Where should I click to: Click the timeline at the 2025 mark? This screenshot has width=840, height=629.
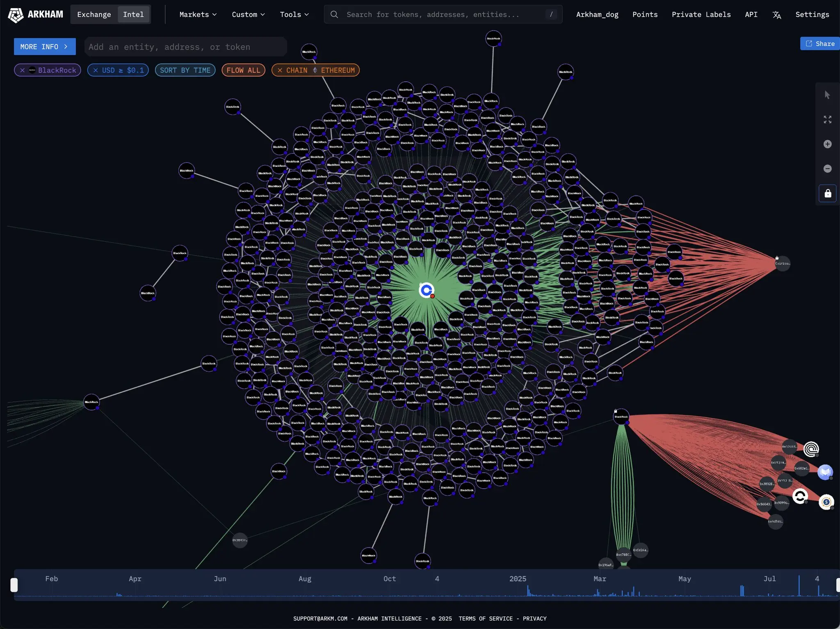(x=518, y=579)
